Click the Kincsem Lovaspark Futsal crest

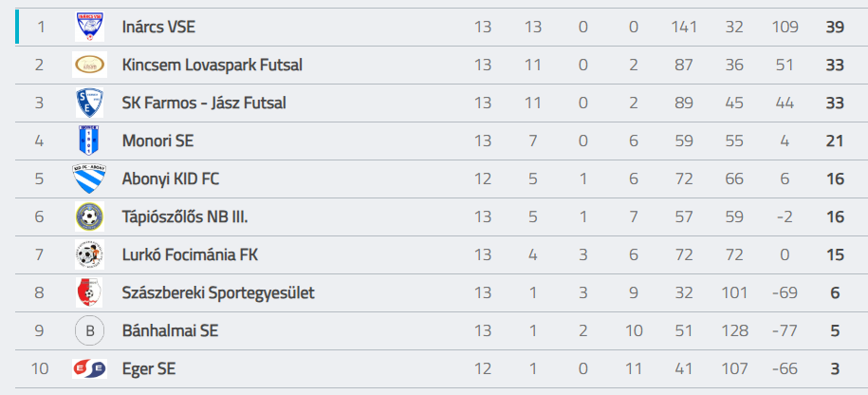89,65
